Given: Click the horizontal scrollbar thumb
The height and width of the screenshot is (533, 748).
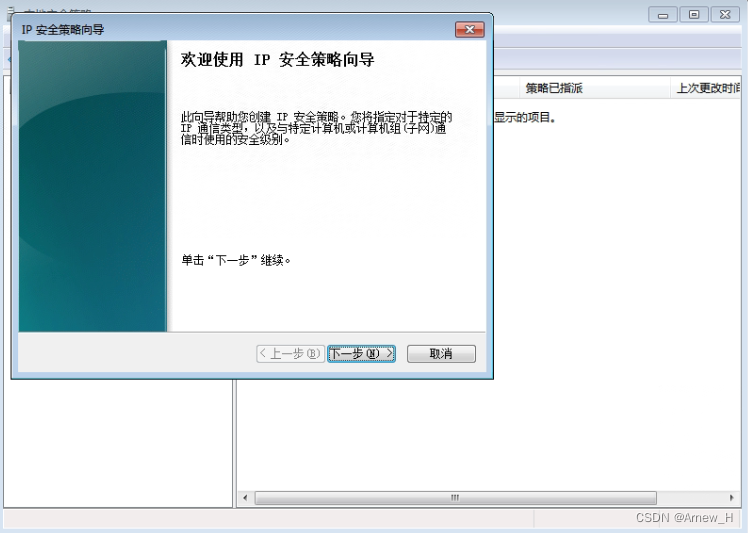Looking at the screenshot, I should pyautogui.click(x=456, y=498).
